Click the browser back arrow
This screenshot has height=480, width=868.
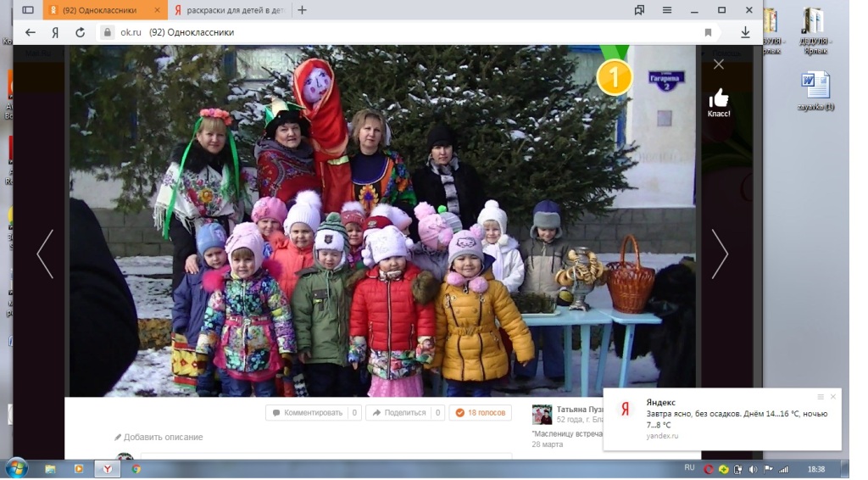click(31, 32)
